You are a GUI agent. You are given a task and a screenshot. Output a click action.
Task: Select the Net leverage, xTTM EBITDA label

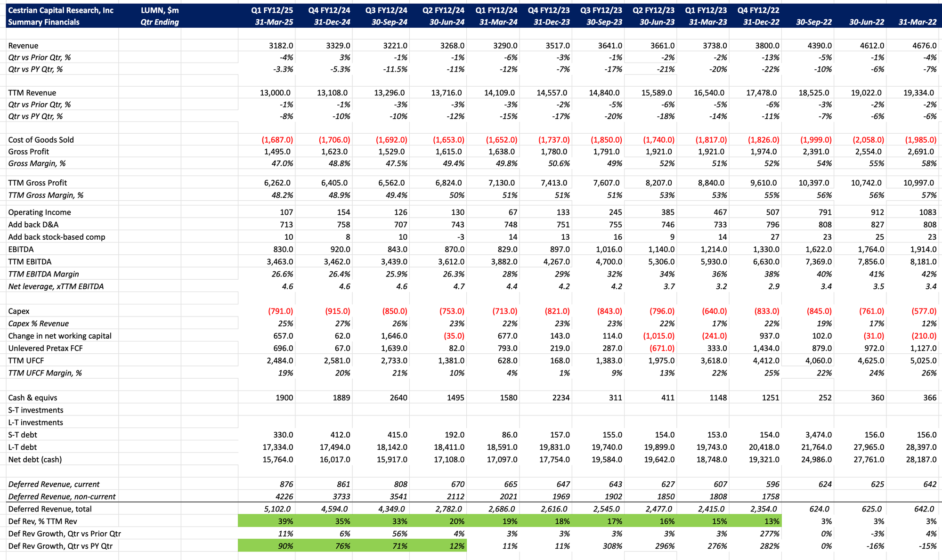[x=56, y=286]
